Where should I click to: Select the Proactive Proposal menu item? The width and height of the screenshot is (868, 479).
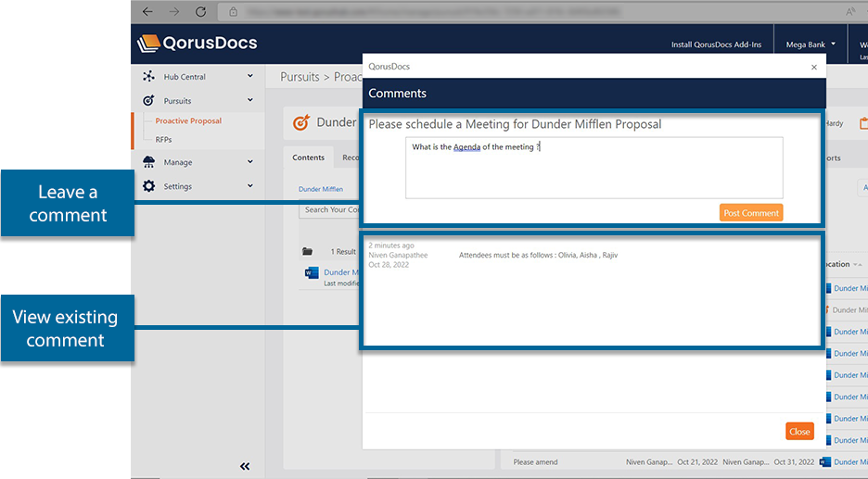188,121
